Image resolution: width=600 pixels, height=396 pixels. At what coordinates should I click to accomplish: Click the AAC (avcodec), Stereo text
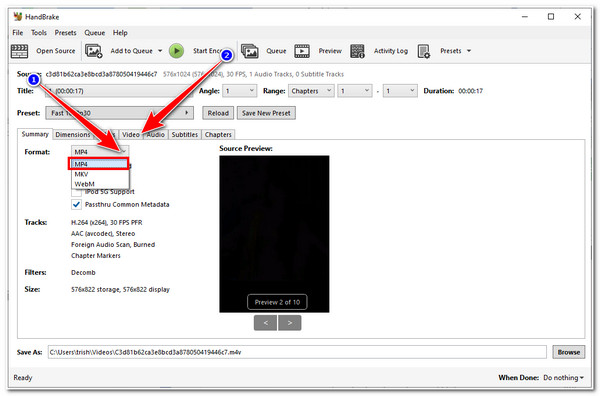click(103, 233)
